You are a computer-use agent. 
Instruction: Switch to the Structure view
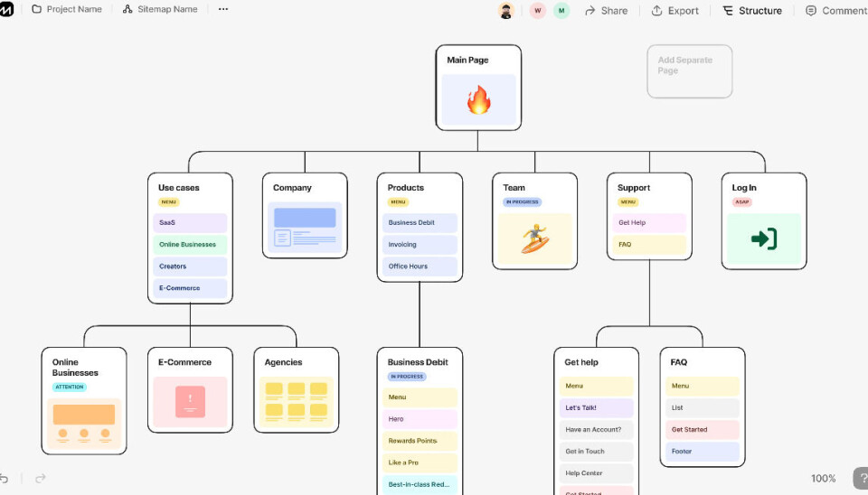(x=751, y=11)
